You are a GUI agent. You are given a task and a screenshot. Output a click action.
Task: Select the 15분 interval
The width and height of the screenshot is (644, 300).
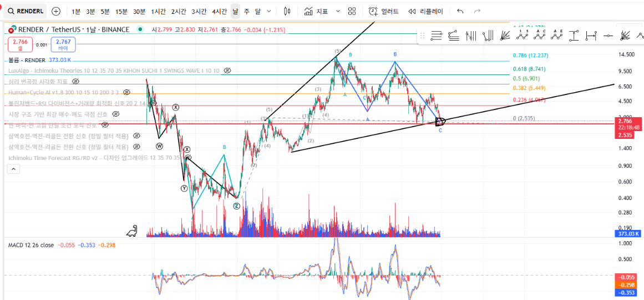[x=121, y=11]
